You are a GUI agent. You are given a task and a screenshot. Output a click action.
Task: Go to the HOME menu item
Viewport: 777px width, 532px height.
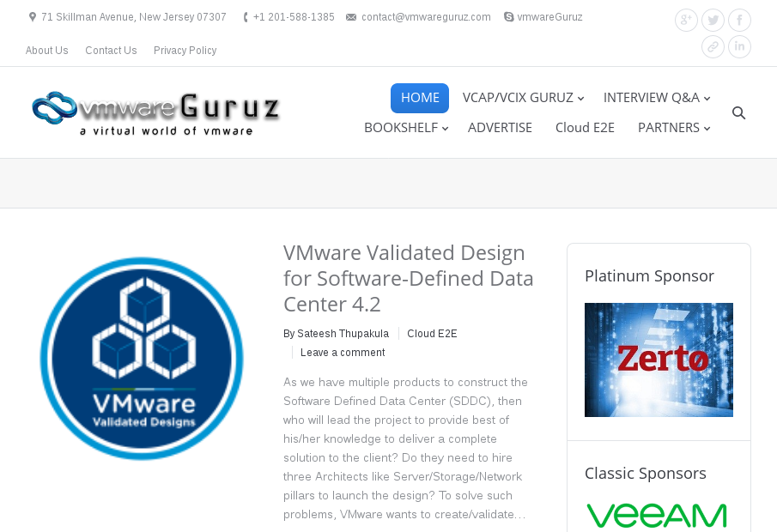tap(420, 98)
